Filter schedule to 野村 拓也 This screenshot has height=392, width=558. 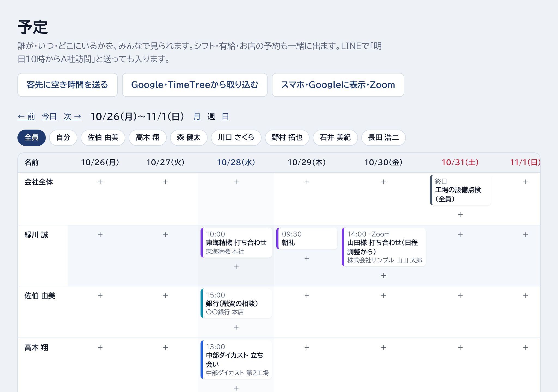click(x=287, y=138)
